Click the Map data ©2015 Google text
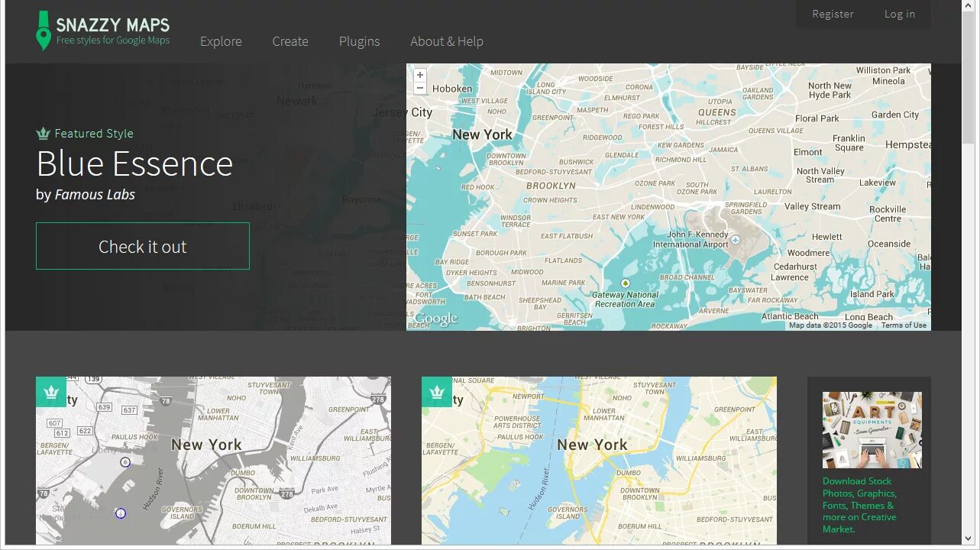This screenshot has height=550, width=980. pyautogui.click(x=830, y=325)
